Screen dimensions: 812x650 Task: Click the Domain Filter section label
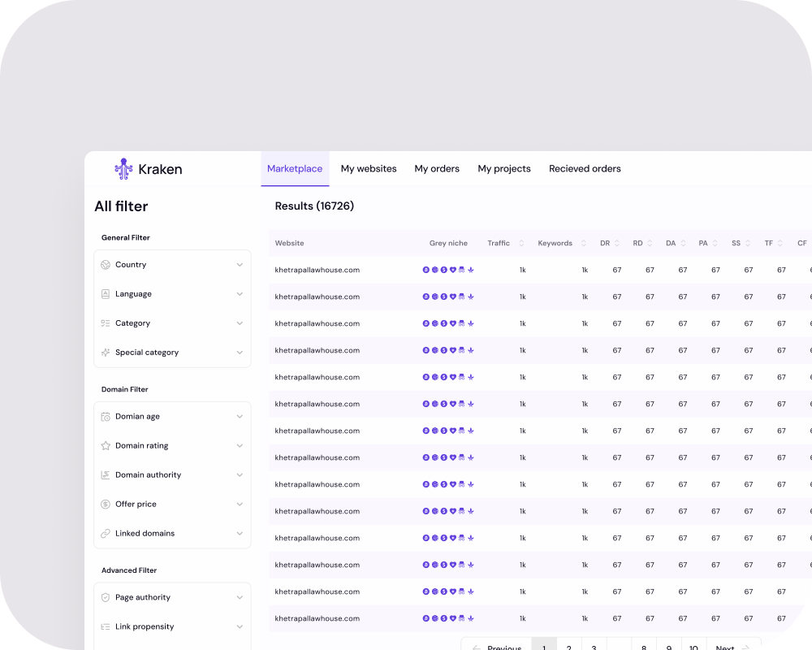point(125,389)
